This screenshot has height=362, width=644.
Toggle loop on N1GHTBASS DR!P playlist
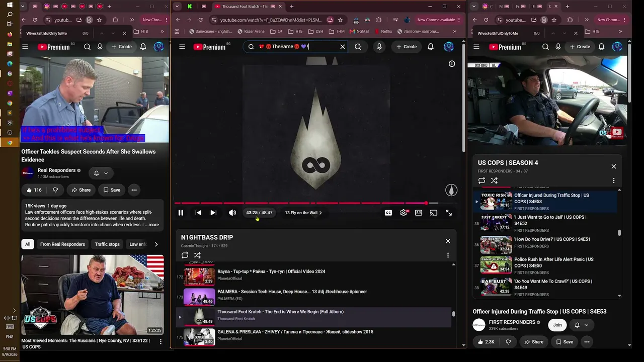click(x=185, y=255)
